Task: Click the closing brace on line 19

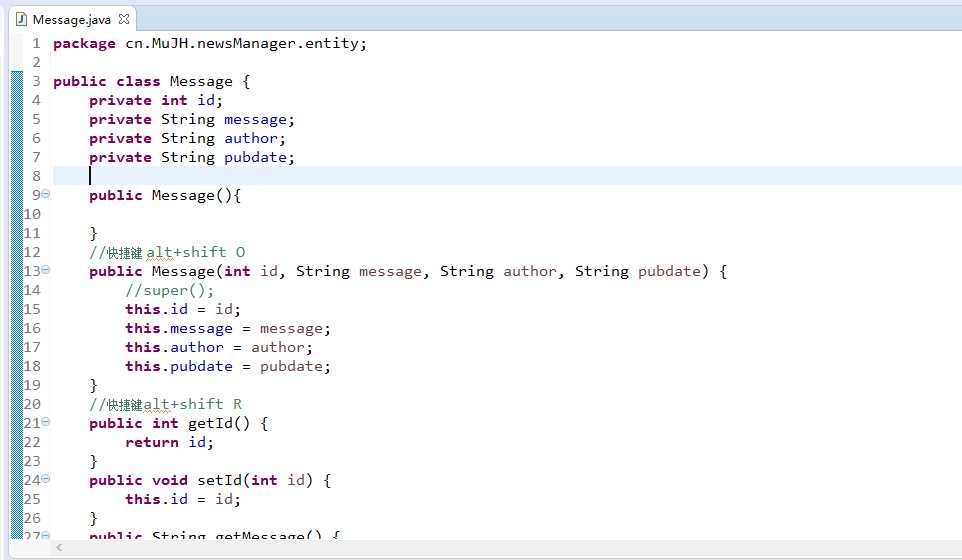Action: [x=93, y=385]
